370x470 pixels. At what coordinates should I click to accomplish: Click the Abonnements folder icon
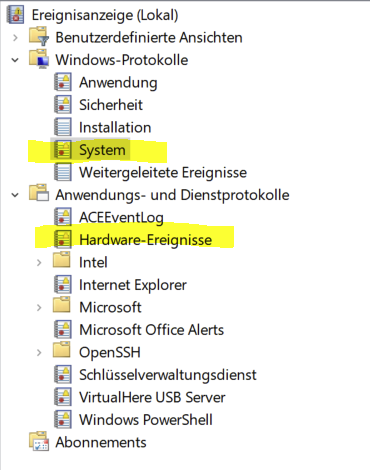point(39,442)
